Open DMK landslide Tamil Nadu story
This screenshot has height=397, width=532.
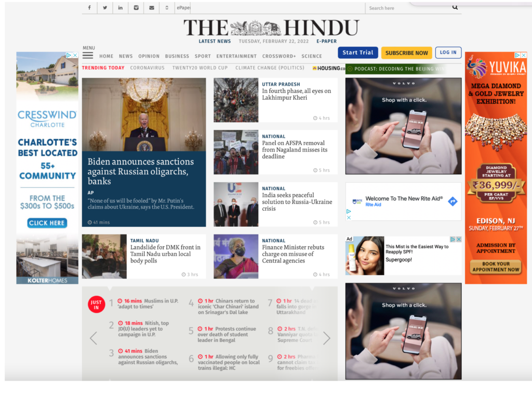[165, 254]
